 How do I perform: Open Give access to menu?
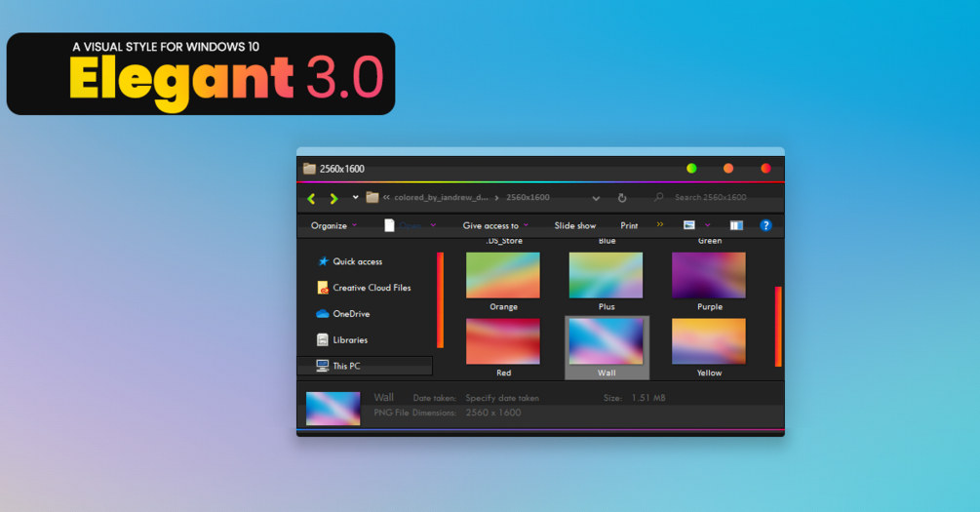pyautogui.click(x=495, y=225)
